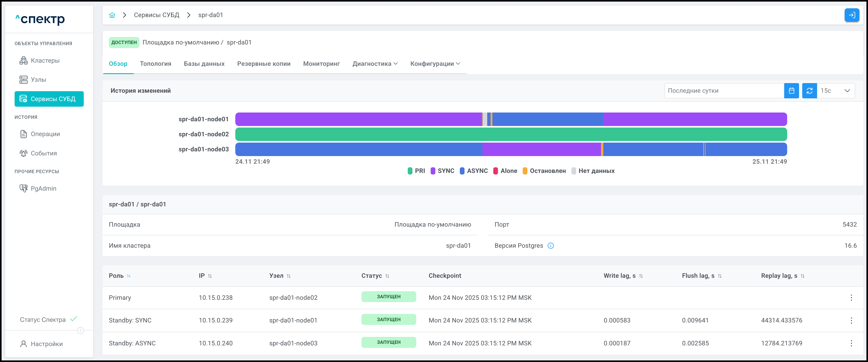Open actions menu for Standby ASYNC row
The height and width of the screenshot is (362, 868).
[x=851, y=343]
